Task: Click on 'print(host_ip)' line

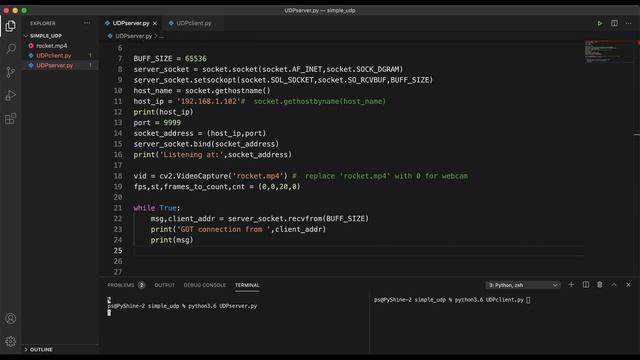Action: tap(163, 112)
